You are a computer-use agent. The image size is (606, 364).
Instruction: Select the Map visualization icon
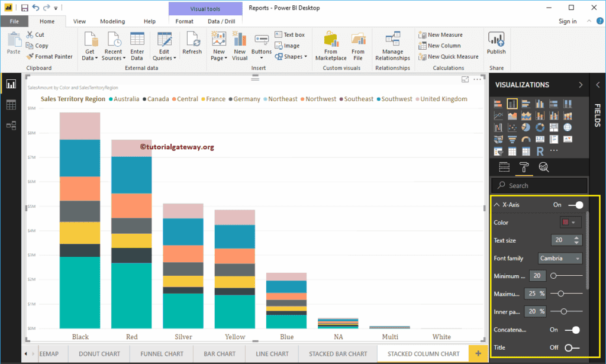tap(568, 127)
